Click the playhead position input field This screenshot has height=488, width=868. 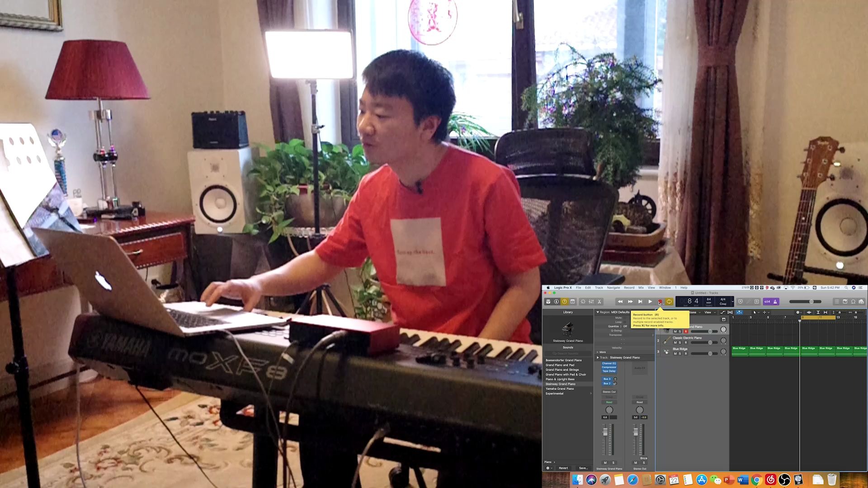coord(690,301)
